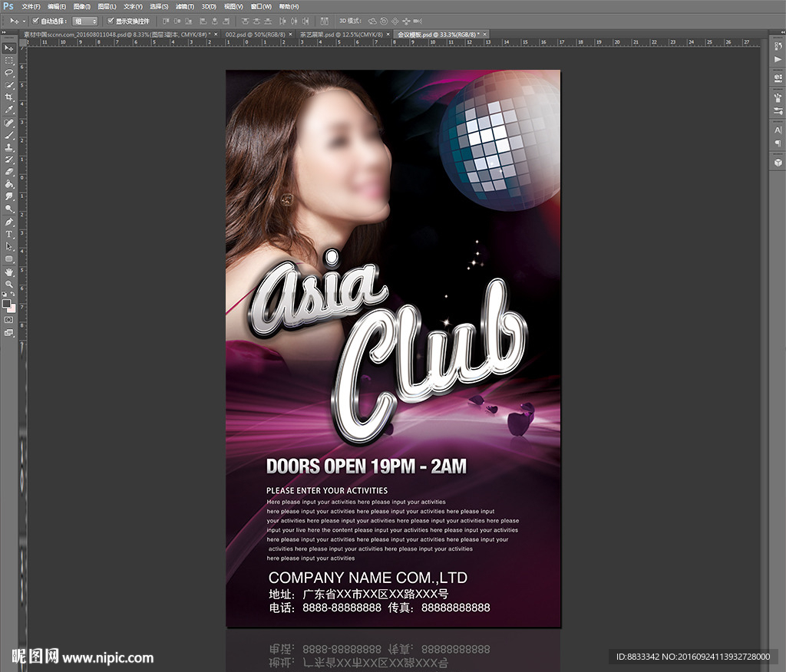Select the Quick Selection tool
Screen dimensions: 786x672
9,85
